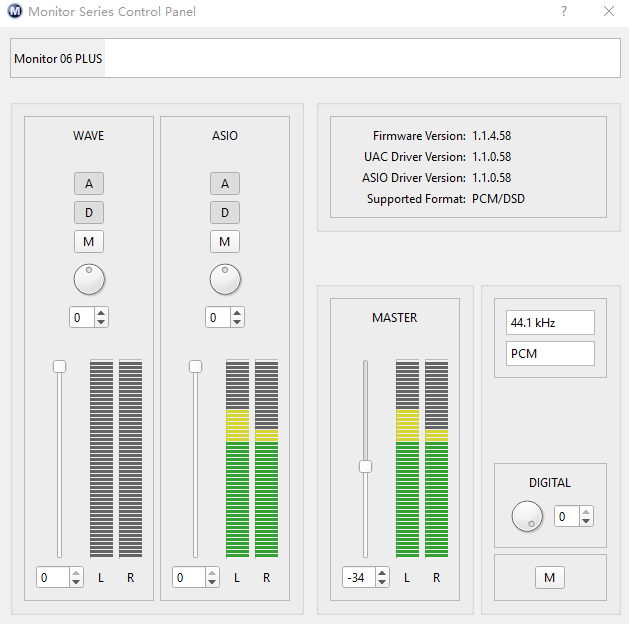
Task: Mute the ASIO channel with M button
Action: click(x=225, y=241)
